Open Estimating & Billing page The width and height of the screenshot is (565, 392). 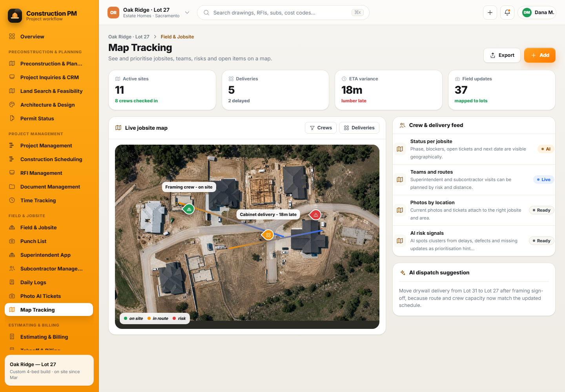[49, 337]
